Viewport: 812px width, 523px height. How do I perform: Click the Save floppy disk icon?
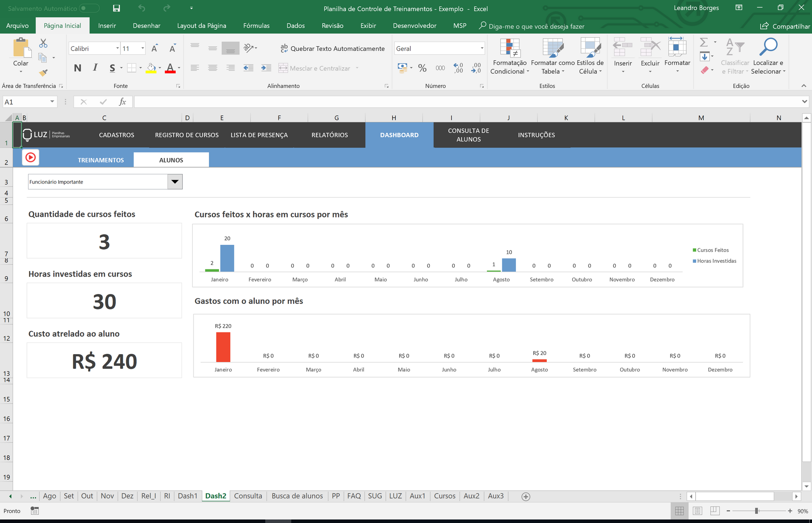(x=116, y=8)
